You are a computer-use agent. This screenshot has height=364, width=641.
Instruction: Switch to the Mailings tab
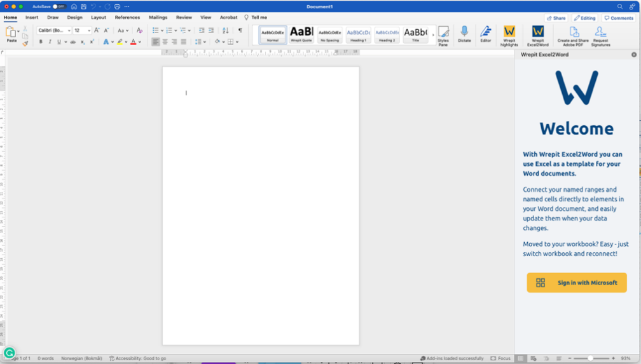pyautogui.click(x=158, y=18)
